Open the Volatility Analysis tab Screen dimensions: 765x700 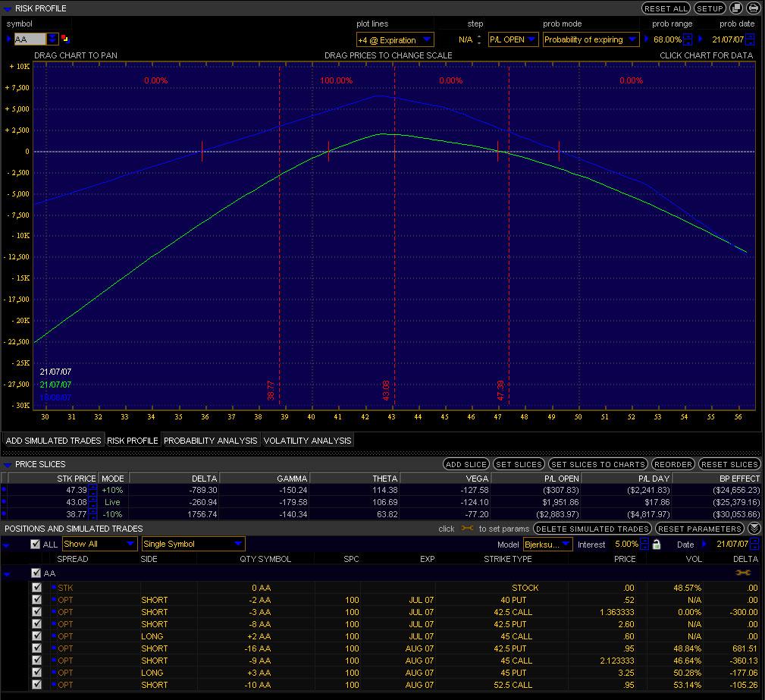click(x=307, y=441)
